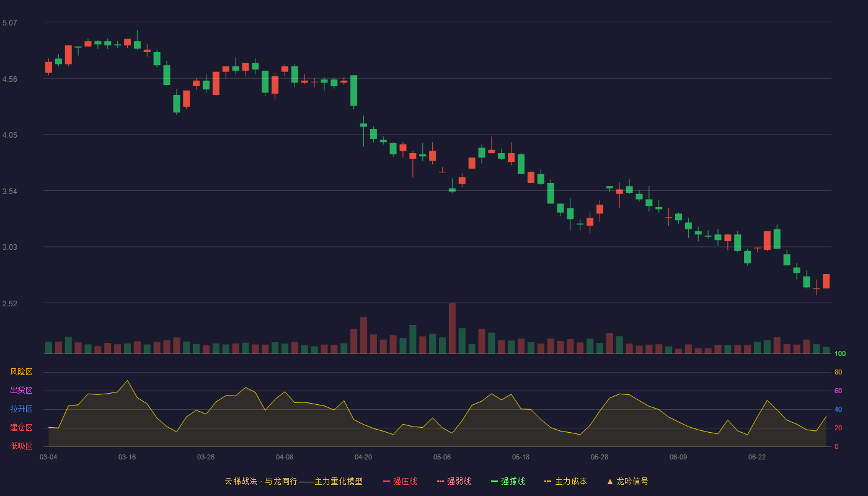Click the pink dashed 强弱线 legend icon
868x496 pixels.
pos(440,481)
